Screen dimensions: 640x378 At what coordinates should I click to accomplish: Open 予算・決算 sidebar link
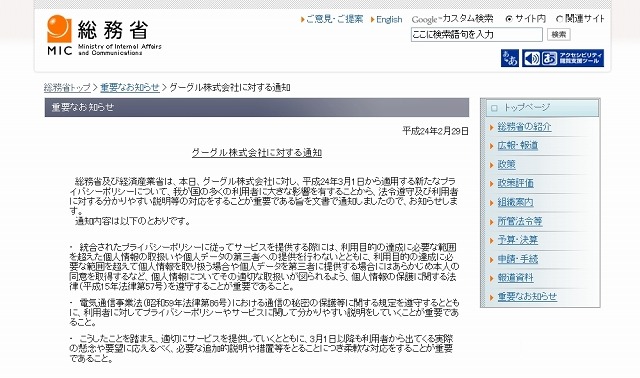click(518, 240)
